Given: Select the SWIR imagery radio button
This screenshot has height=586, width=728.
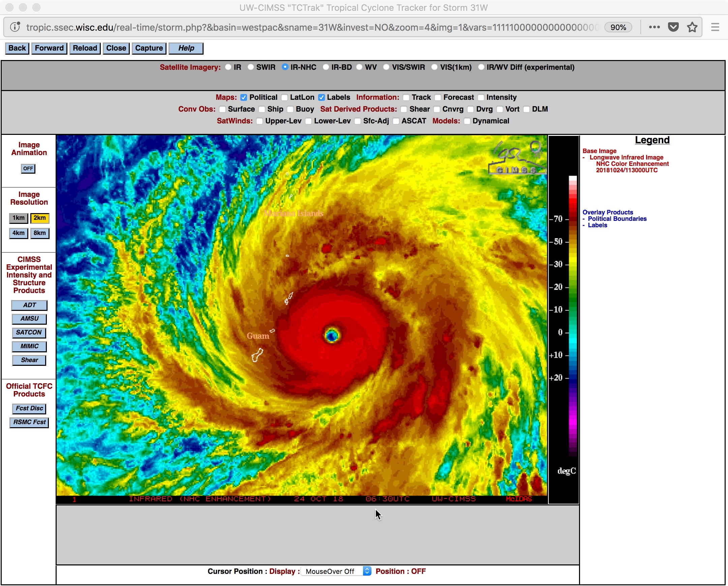Looking at the screenshot, I should coord(250,67).
